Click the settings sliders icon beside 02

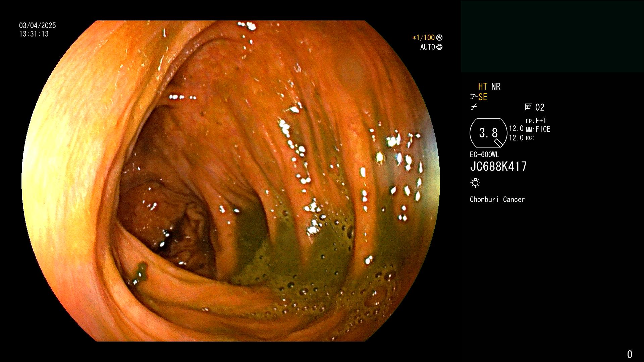(529, 107)
